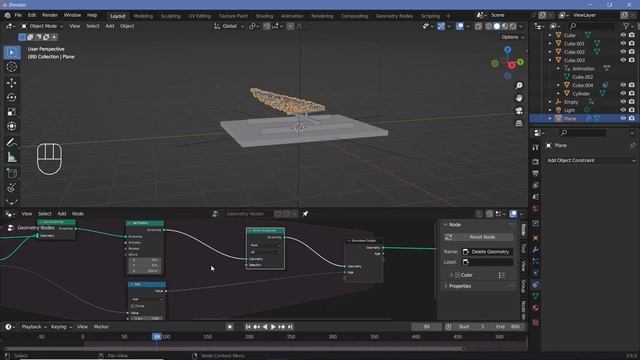This screenshot has height=360, width=640.
Task: Toggle the Clamp checkbox in Add node
Action: click(x=132, y=306)
